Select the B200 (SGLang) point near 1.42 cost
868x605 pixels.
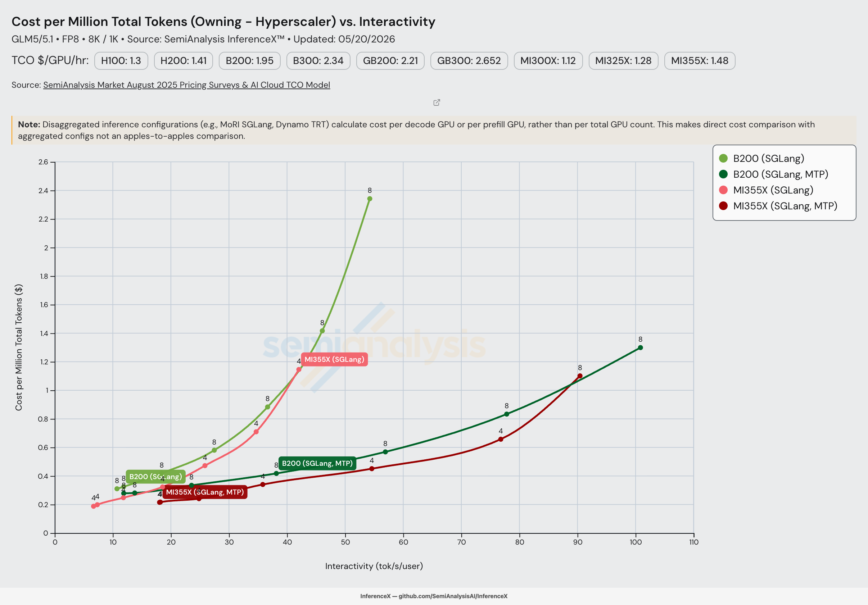(322, 331)
